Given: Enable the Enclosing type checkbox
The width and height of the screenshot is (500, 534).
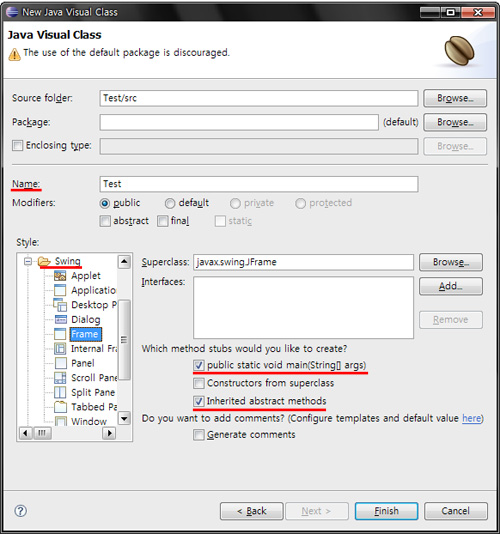Looking at the screenshot, I should (17, 145).
